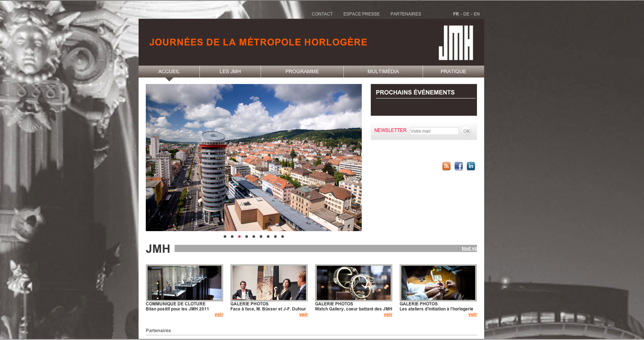Open the LinkedIn icon link
Viewport: 644px width, 340px height.
(x=471, y=166)
